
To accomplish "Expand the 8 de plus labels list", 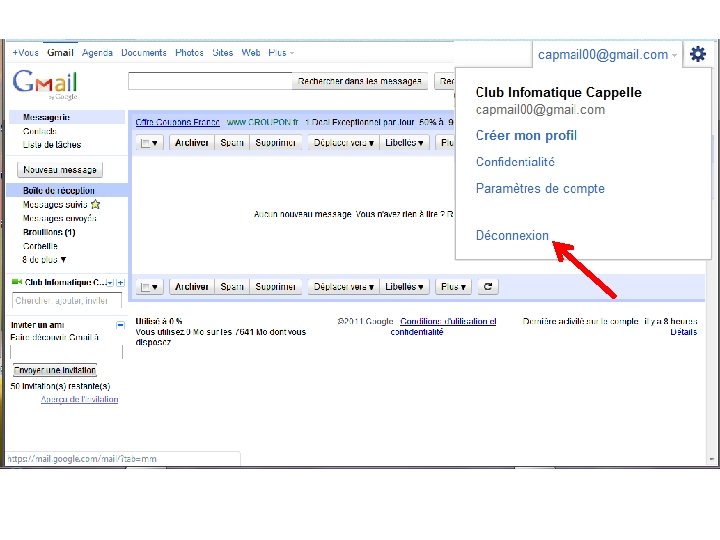I will tap(44, 259).
